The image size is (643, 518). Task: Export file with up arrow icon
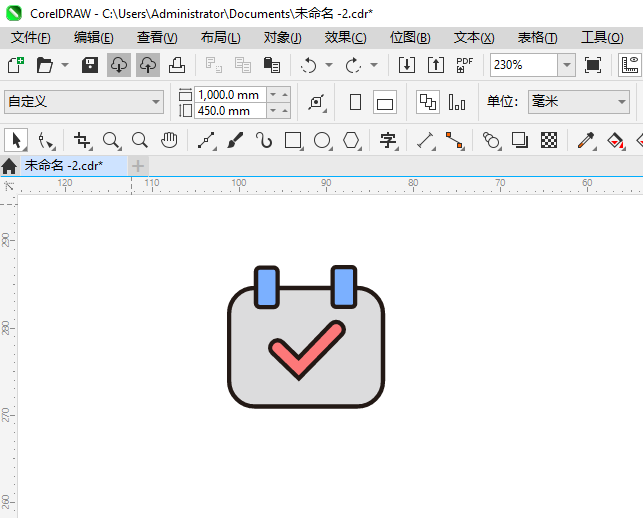coord(436,65)
